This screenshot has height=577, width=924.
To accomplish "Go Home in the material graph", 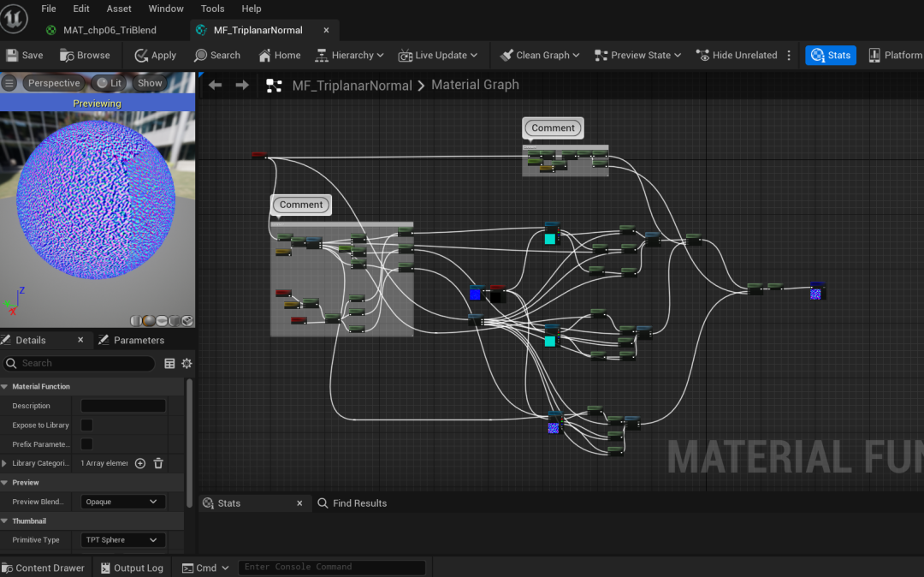I will pyautogui.click(x=279, y=55).
